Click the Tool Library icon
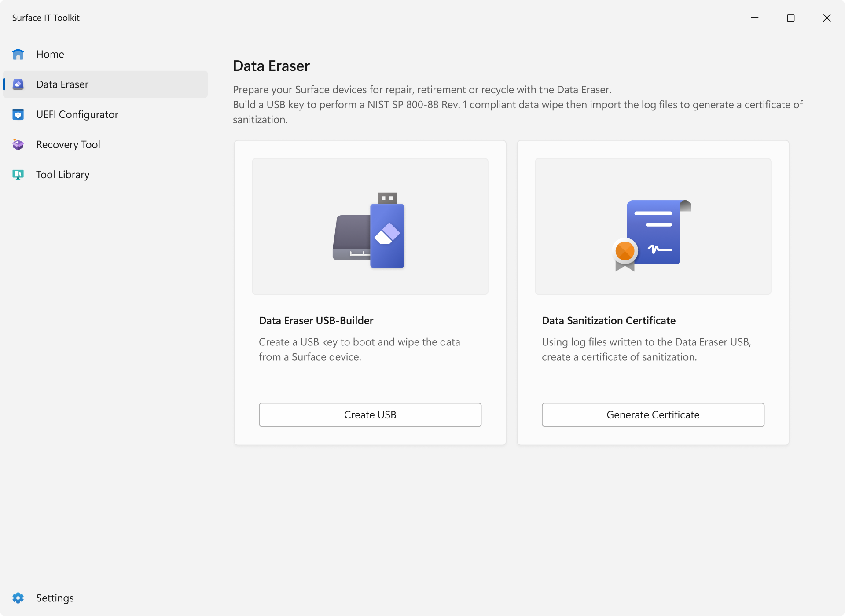The width and height of the screenshot is (845, 616). (x=18, y=175)
